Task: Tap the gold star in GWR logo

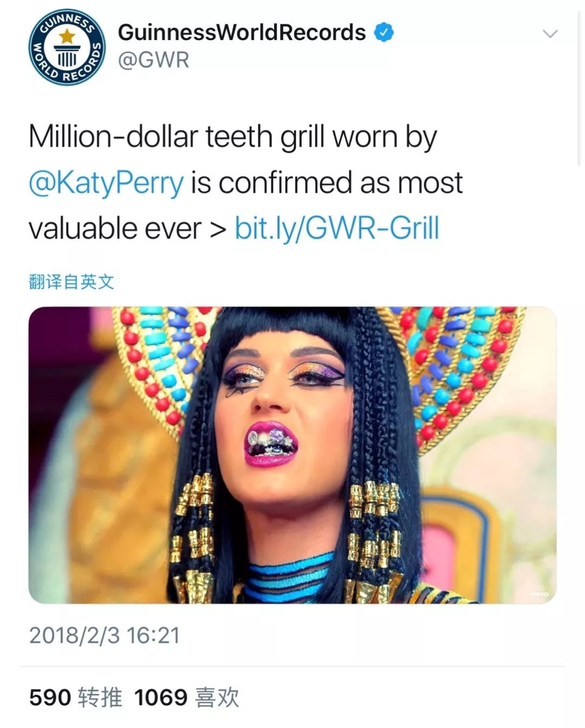Action: [67, 37]
